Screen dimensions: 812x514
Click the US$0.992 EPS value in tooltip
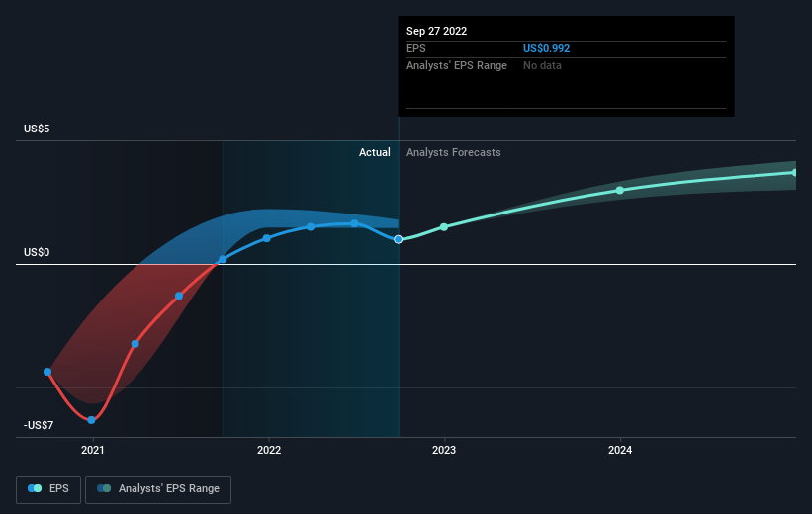coord(546,48)
